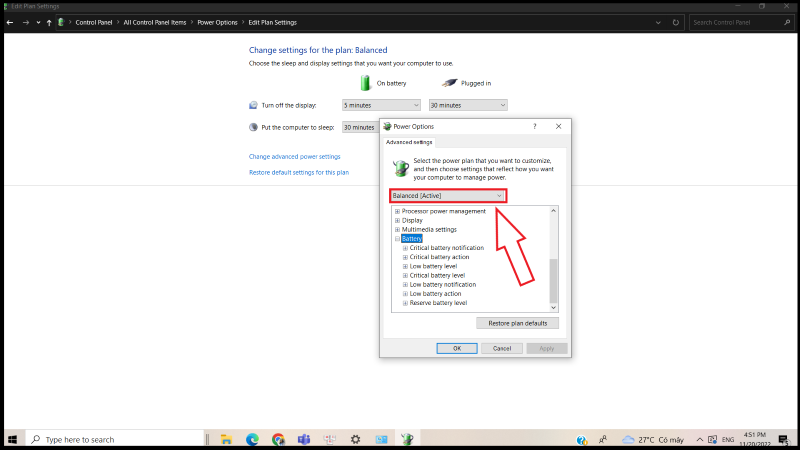Click the Back arrow in navigation bar

(10, 22)
